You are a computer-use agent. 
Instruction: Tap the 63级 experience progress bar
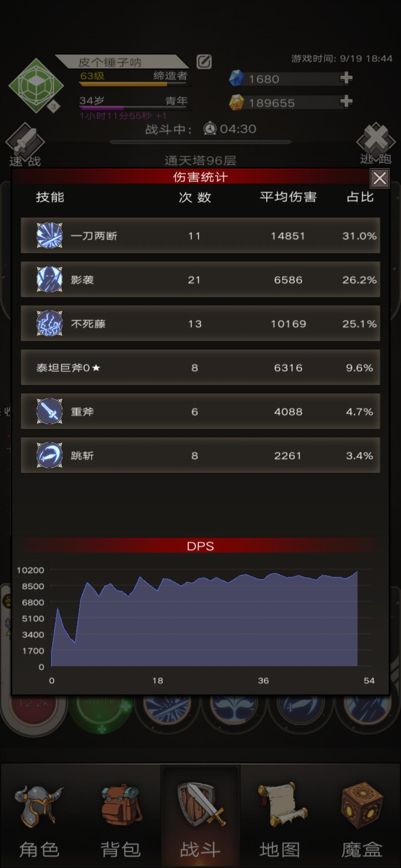point(133,84)
